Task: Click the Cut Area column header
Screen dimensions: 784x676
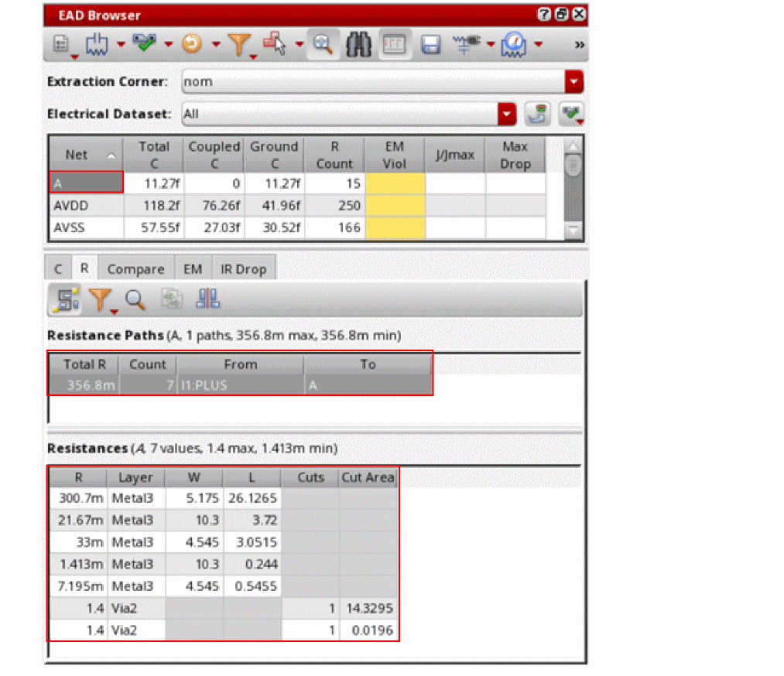Action: pyautogui.click(x=368, y=477)
